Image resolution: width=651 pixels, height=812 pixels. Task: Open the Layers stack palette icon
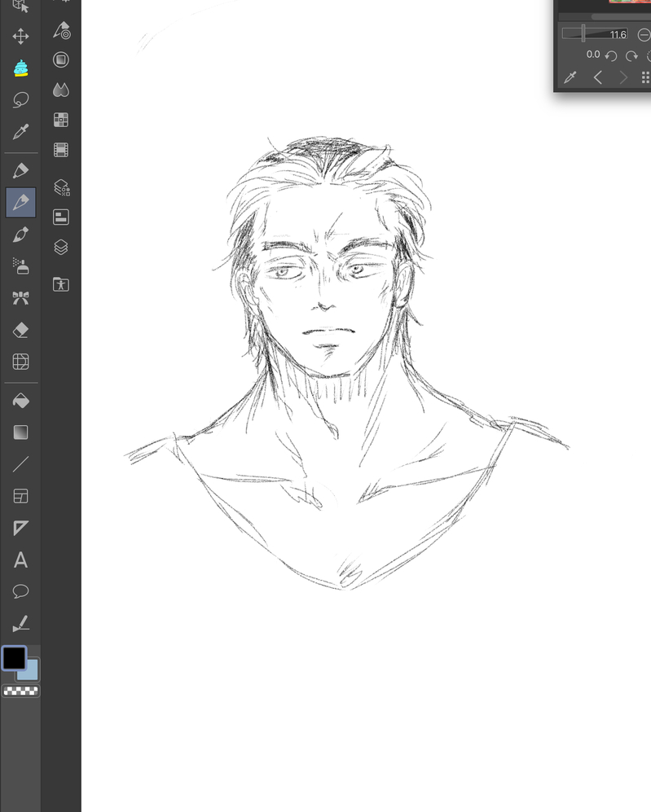61,247
